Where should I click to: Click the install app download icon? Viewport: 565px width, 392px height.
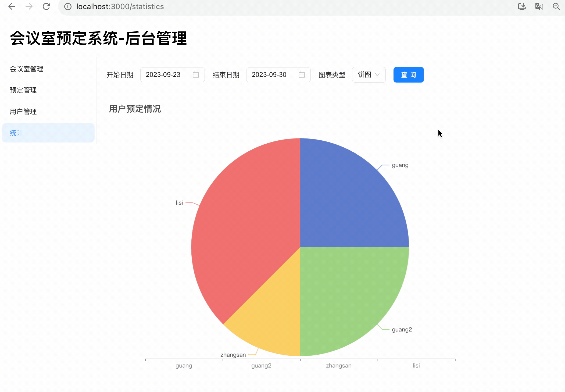click(522, 6)
